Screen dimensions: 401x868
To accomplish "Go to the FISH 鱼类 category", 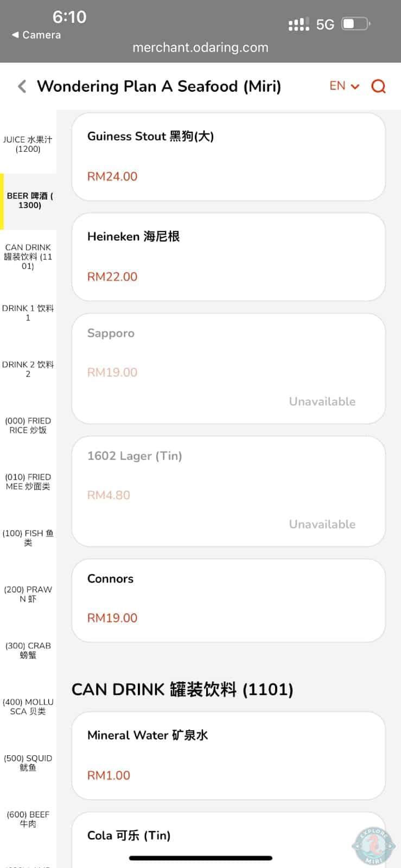I will tap(28, 538).
